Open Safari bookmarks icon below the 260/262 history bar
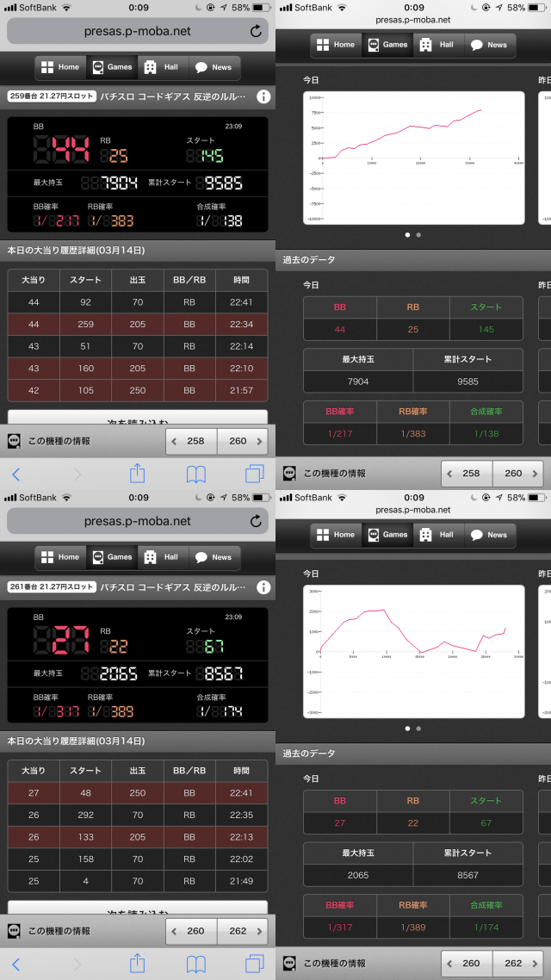Image resolution: width=551 pixels, height=980 pixels. coord(196,964)
